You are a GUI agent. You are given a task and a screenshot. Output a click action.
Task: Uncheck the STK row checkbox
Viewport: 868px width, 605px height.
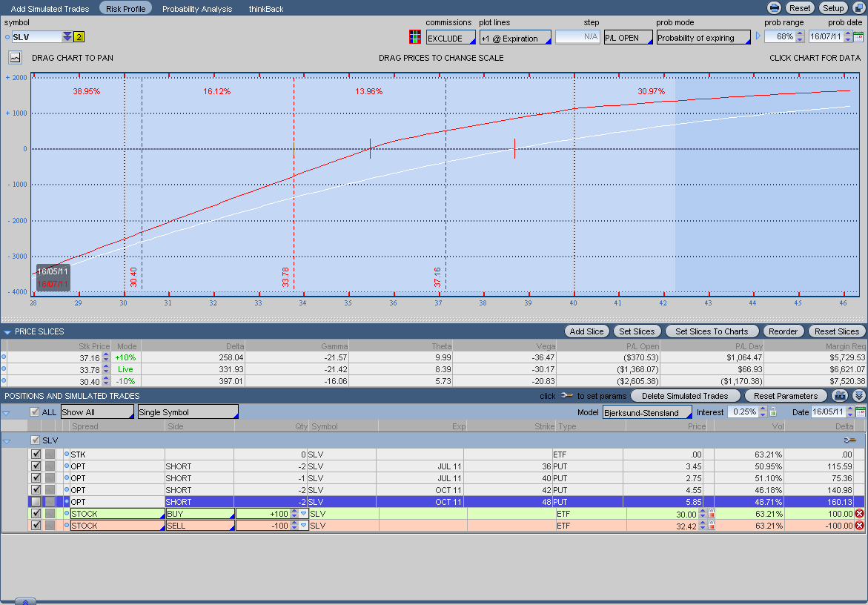pyautogui.click(x=36, y=454)
